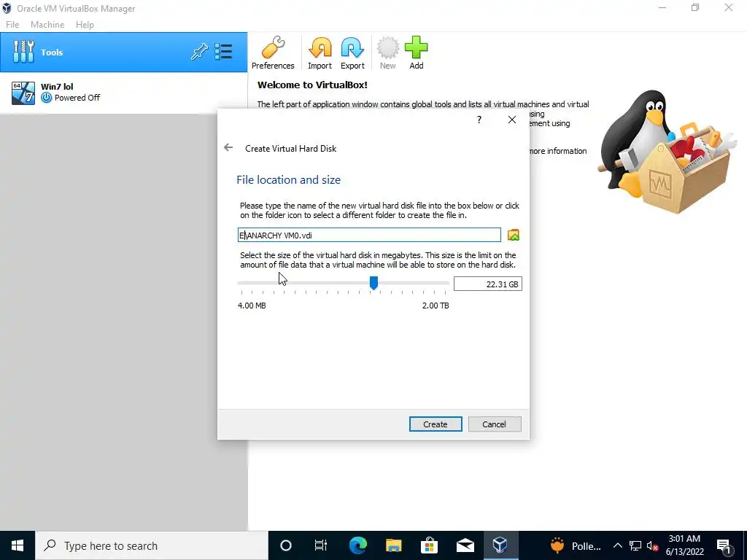This screenshot has height=560, width=747.
Task: Click the Tools wrench icon in sidebar
Action: pos(23,52)
